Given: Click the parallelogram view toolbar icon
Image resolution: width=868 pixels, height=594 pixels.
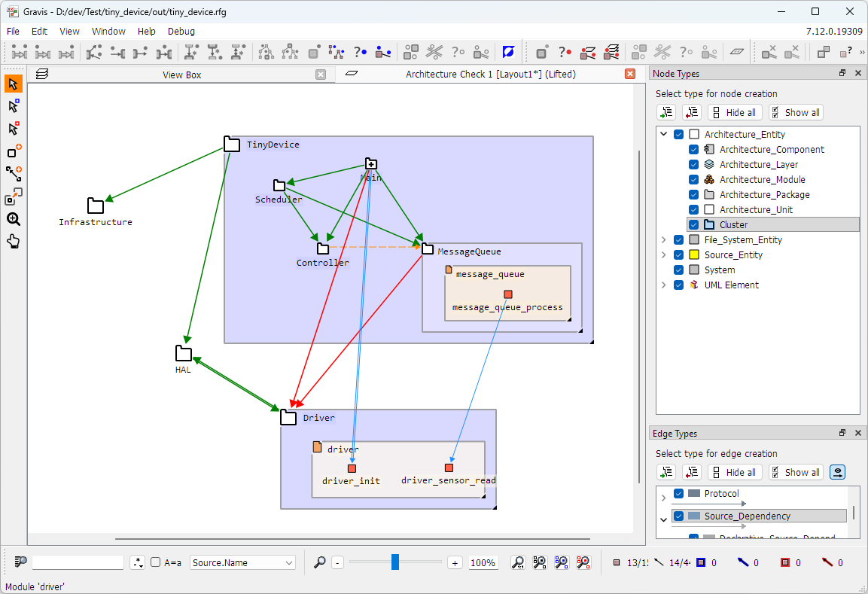Looking at the screenshot, I should pyautogui.click(x=736, y=52).
